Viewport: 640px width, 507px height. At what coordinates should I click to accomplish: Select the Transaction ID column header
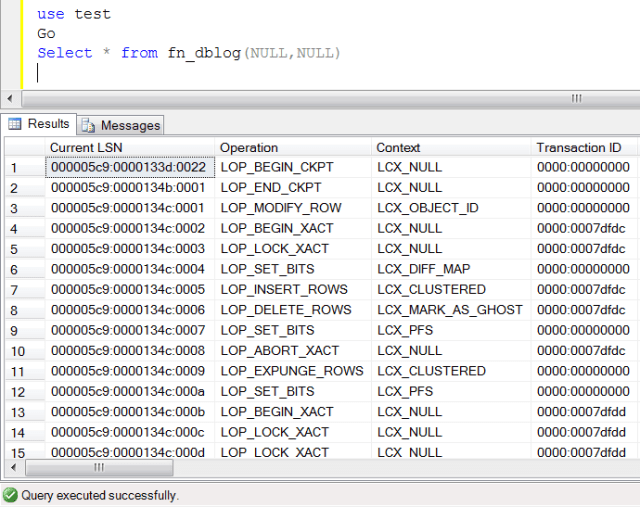[578, 147]
